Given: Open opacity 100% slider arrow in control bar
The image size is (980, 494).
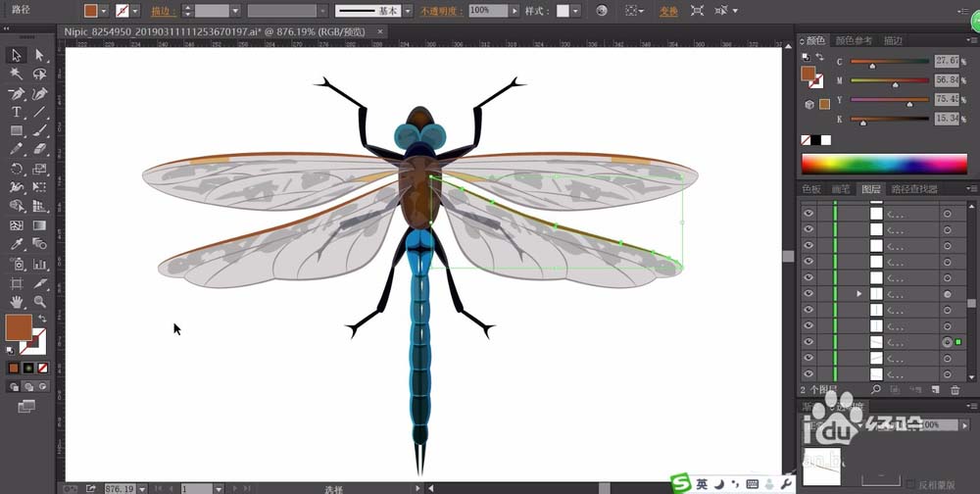Looking at the screenshot, I should tap(514, 11).
